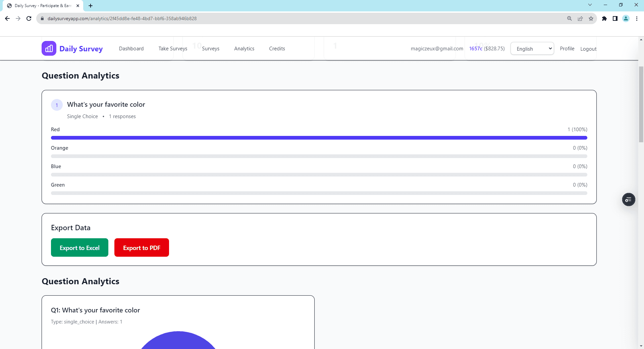Screen dimensions: 644x349
Task: Click the Red response progress bar
Action: 319,138
